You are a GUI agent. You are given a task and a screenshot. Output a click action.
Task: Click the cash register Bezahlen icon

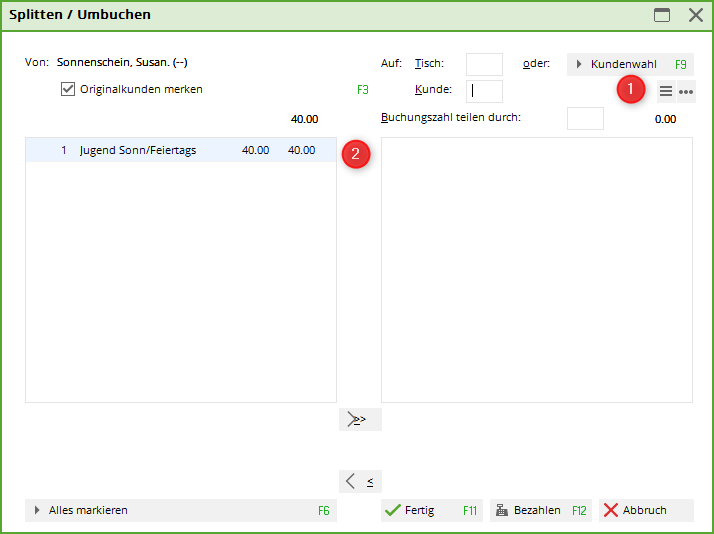point(502,510)
